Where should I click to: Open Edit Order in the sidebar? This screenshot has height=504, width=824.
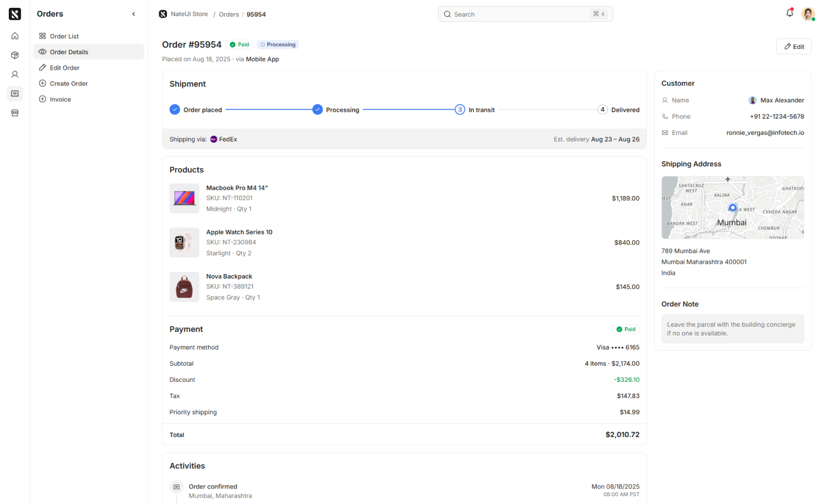(x=88, y=68)
